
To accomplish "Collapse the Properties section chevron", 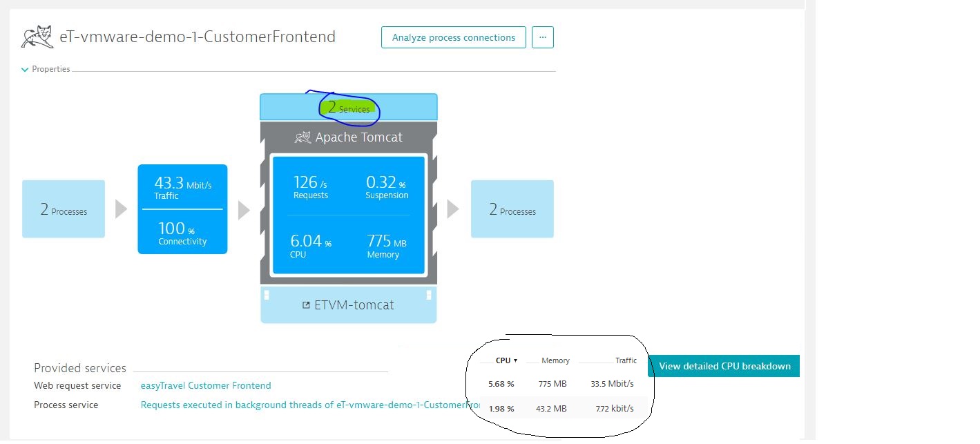I will click(25, 70).
